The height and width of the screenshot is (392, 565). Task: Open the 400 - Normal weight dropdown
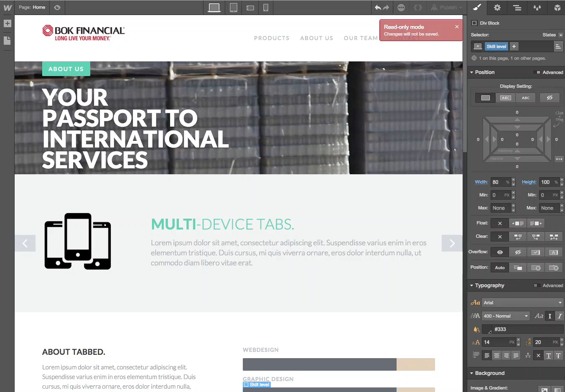[x=506, y=316]
